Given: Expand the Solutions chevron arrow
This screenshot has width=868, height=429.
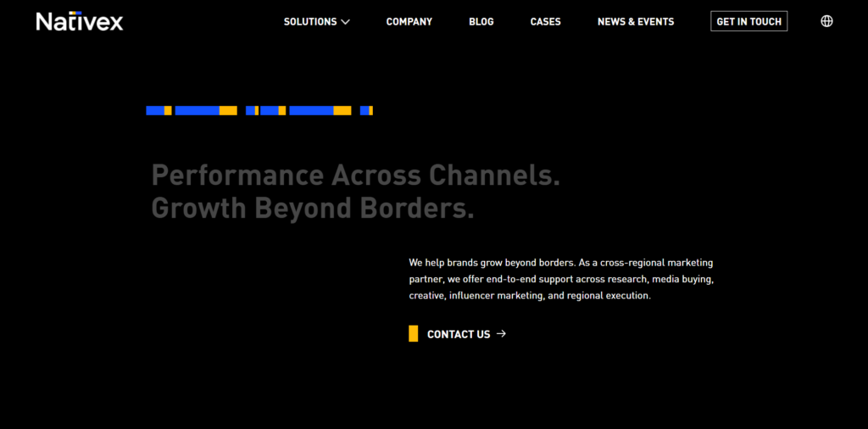Looking at the screenshot, I should click(345, 22).
